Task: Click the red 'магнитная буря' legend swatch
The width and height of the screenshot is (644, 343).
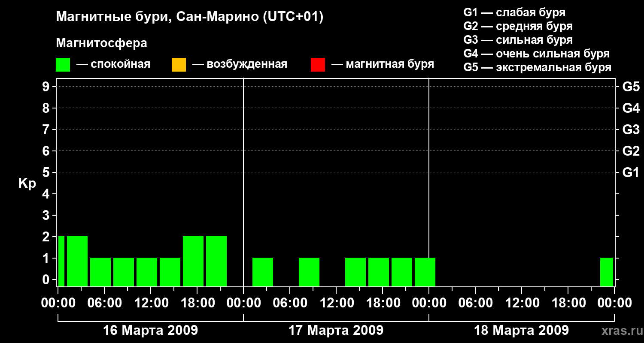Action: [318, 64]
